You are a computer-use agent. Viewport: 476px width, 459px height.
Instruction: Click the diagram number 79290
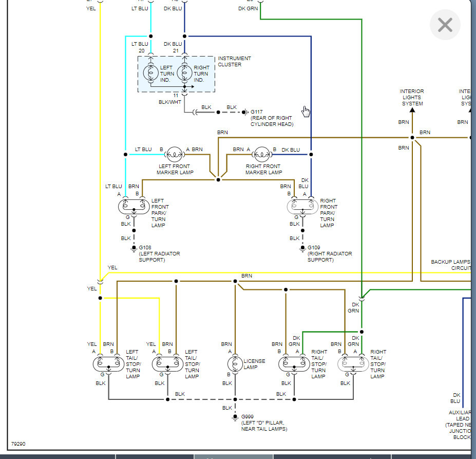coord(18,444)
